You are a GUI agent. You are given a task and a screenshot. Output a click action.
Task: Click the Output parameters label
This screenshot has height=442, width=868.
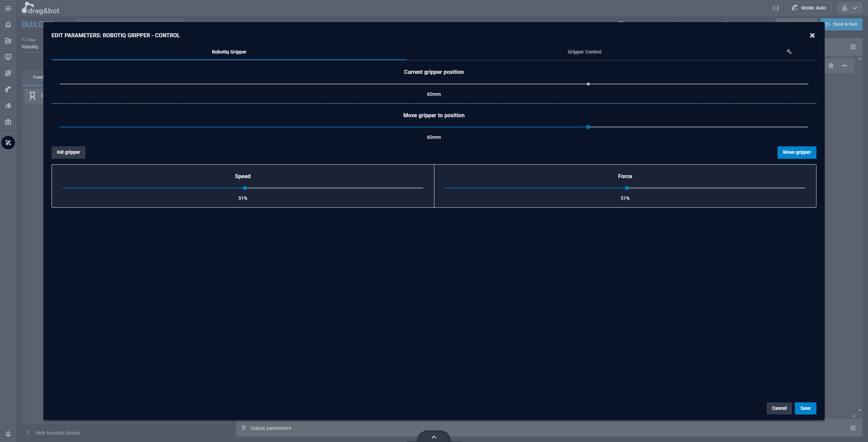[x=271, y=428]
